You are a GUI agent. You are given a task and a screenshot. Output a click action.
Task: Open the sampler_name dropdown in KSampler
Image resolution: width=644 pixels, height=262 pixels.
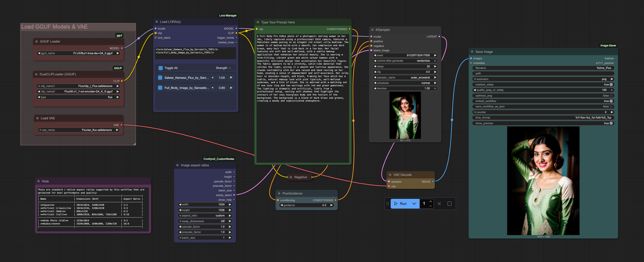[405, 77]
